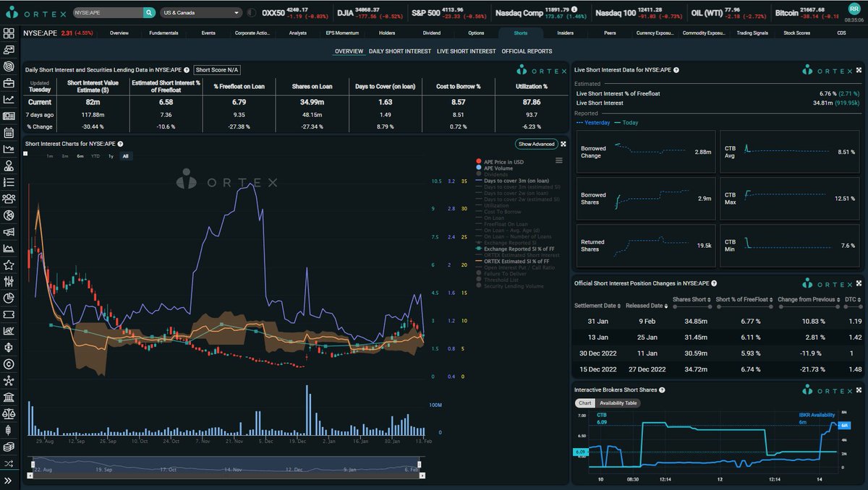Sort by Short % of FreeFloat column
The image size is (868, 490).
(745, 299)
